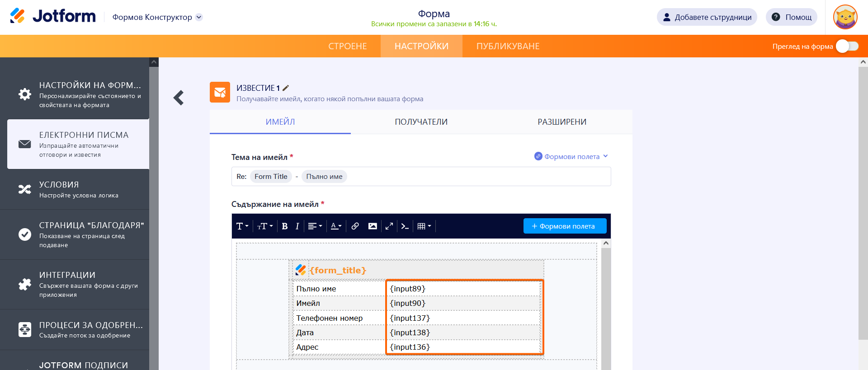
Task: Click the page scrollbar up arrow
Action: click(863, 62)
